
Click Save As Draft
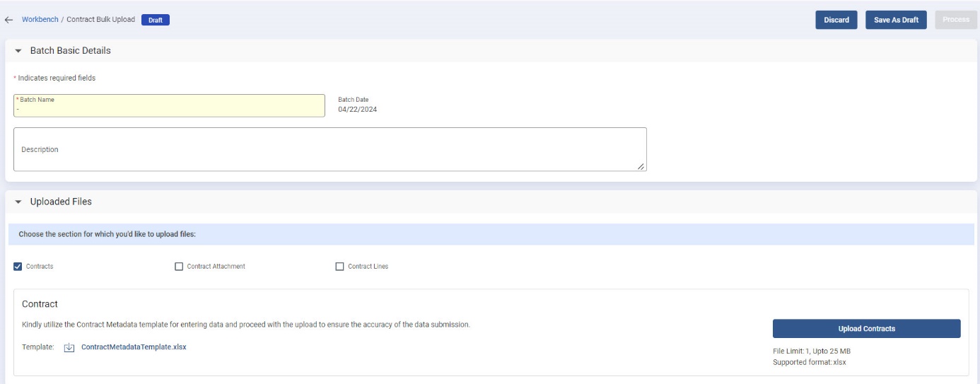[x=896, y=20]
